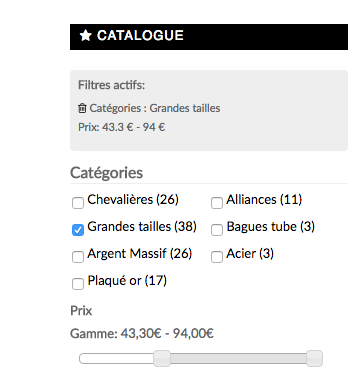Uncheck the Grandes tailles (38) checkbox
The image size is (363, 380).
(78, 230)
